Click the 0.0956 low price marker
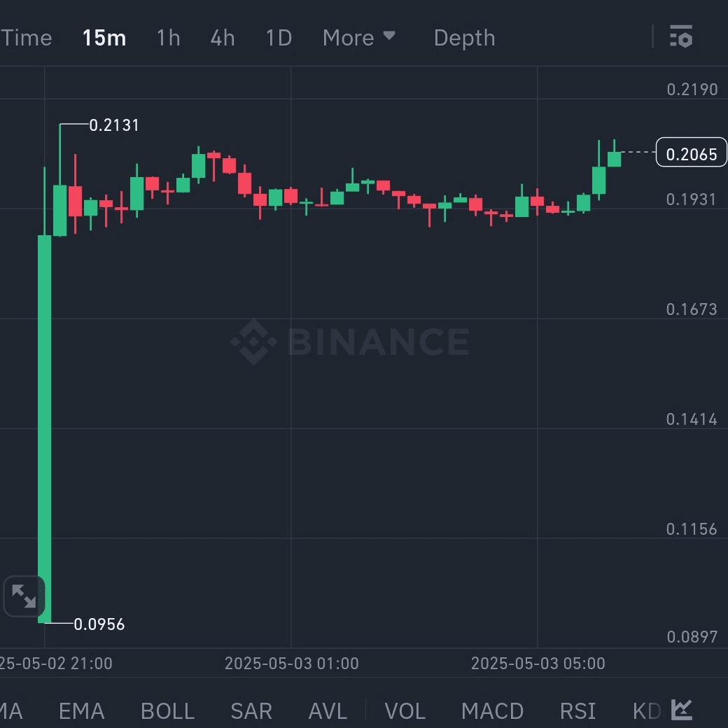This screenshot has height=728, width=728. click(x=99, y=624)
